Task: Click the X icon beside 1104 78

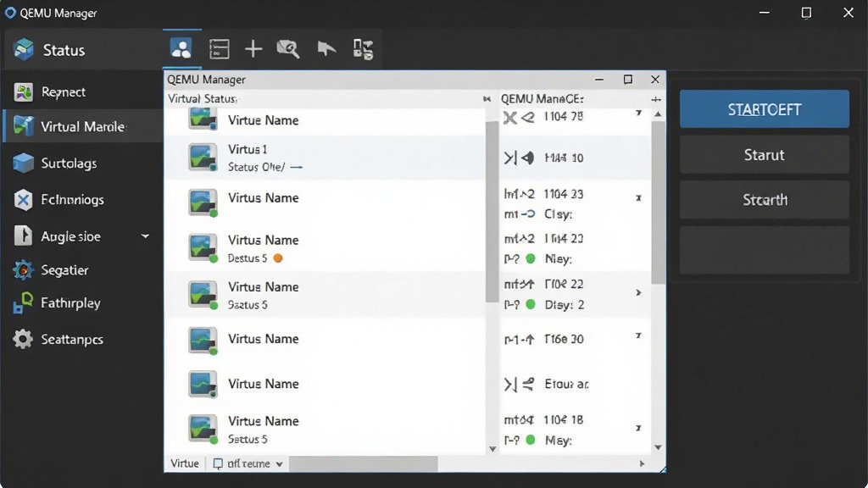Action: click(509, 117)
